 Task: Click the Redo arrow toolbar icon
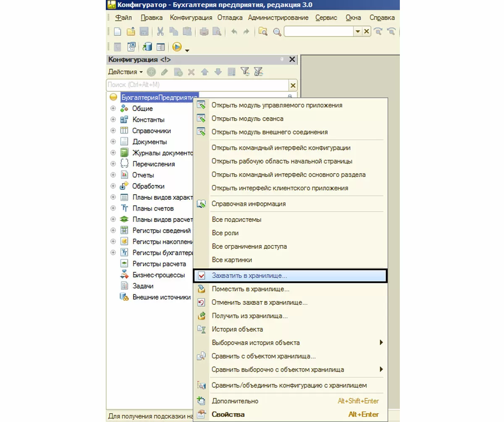tap(246, 32)
